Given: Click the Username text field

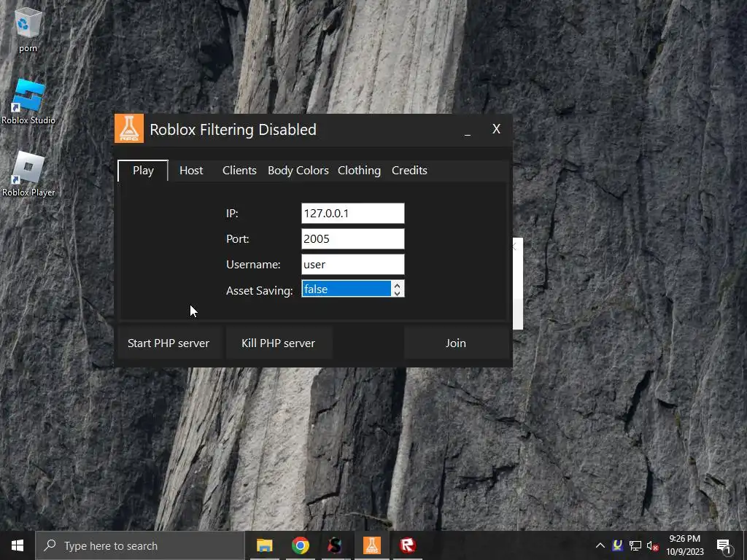Looking at the screenshot, I should pos(353,264).
